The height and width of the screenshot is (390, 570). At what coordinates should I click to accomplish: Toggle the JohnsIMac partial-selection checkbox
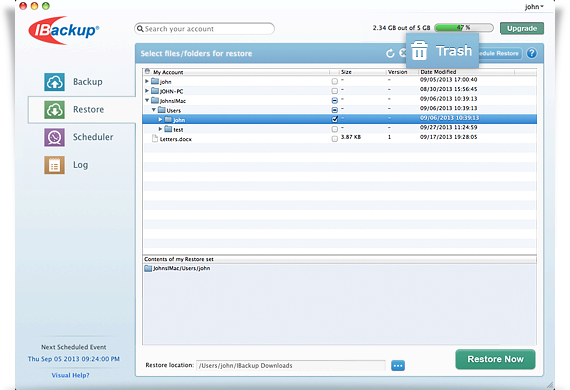point(334,100)
